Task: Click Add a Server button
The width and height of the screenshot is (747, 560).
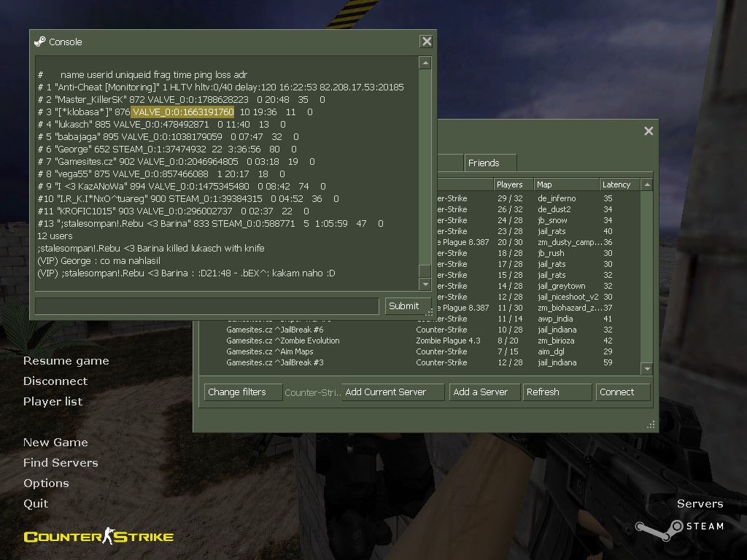Action: click(484, 392)
